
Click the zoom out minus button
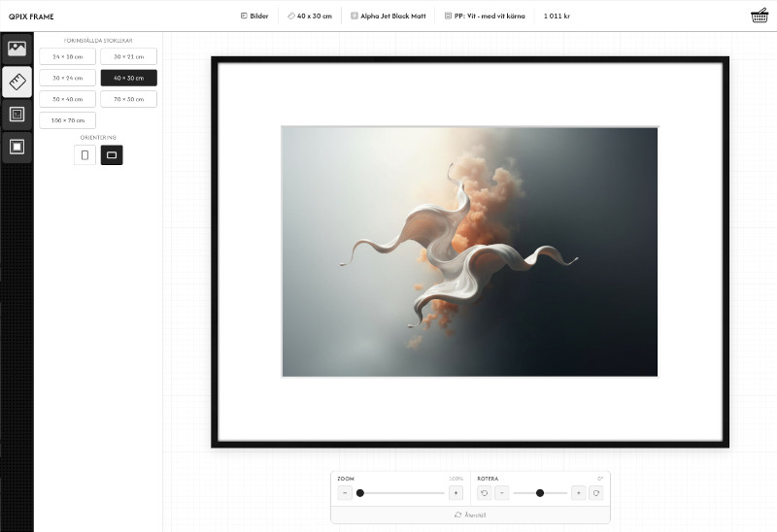[x=345, y=493]
